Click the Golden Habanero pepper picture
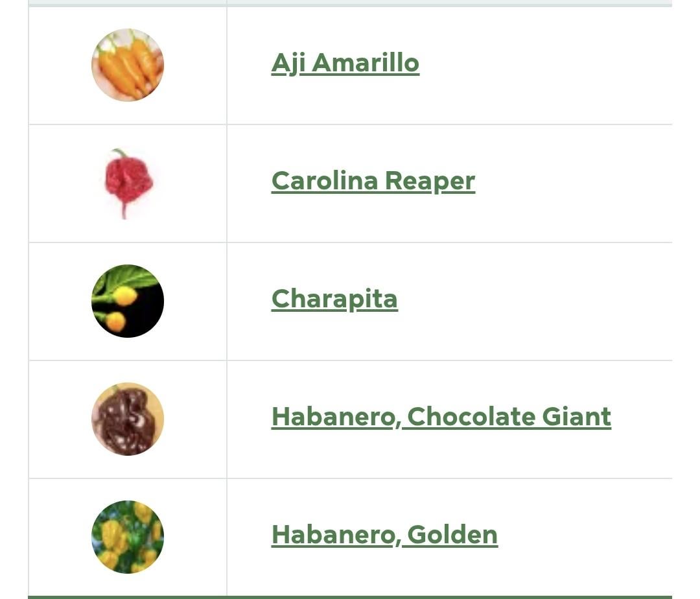700x599 pixels. pyautogui.click(x=128, y=537)
